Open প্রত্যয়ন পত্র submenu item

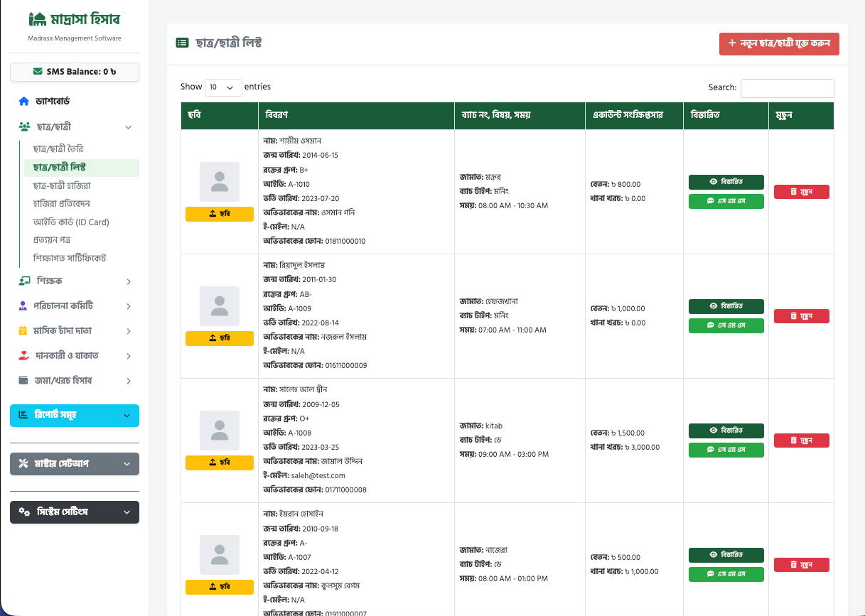click(81, 240)
